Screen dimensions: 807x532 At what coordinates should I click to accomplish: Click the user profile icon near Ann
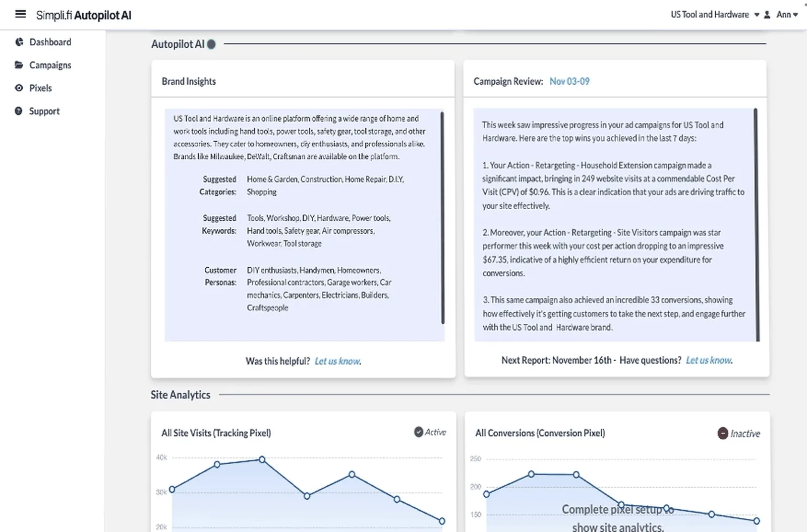click(x=767, y=15)
